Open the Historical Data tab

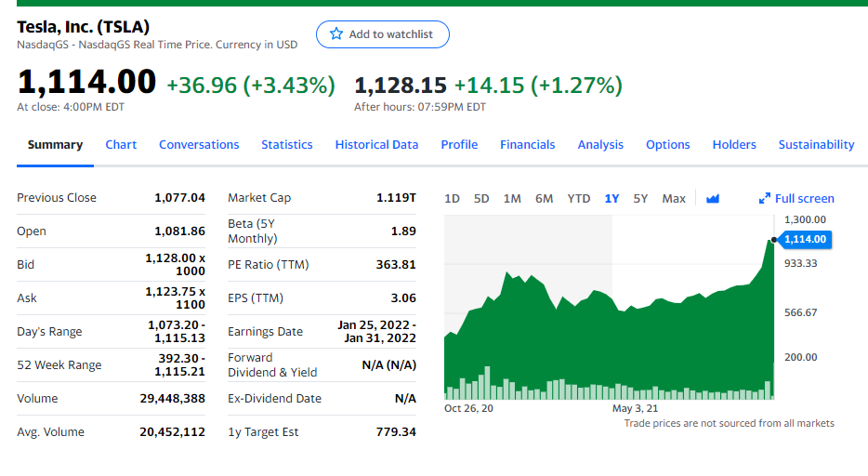pos(376,144)
